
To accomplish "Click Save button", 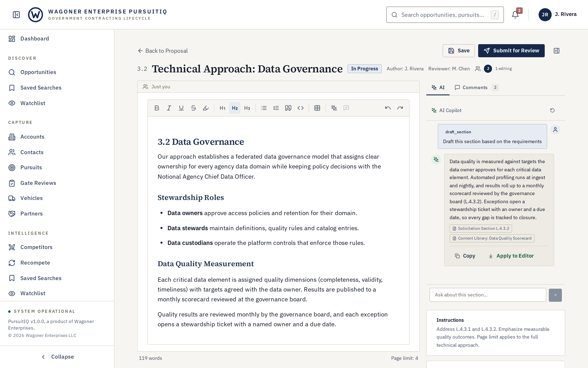I will click(459, 51).
